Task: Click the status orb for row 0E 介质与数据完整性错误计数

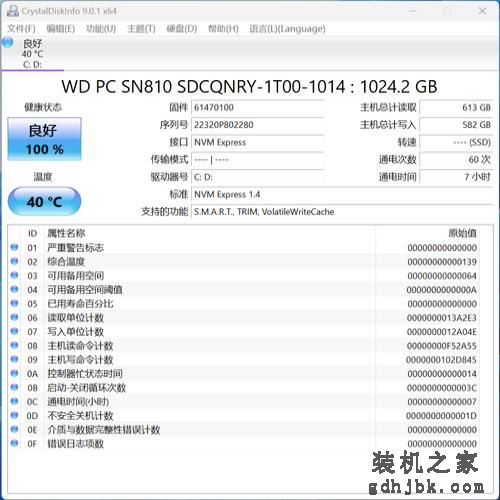Action: click(14, 429)
